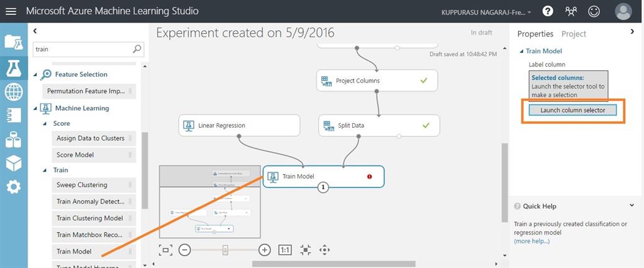644x268 pixels.
Task: Click the red error icon on Train Model
Action: pos(369,176)
